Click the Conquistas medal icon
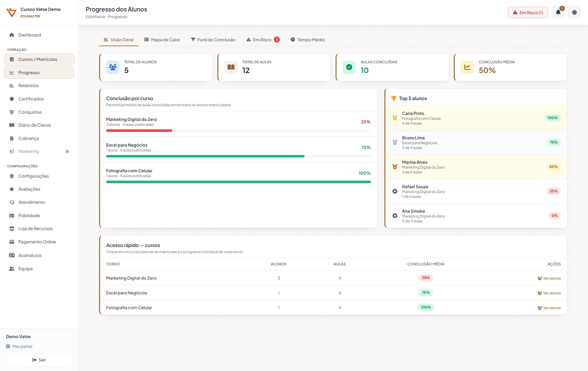The image size is (588, 371). tap(12, 112)
